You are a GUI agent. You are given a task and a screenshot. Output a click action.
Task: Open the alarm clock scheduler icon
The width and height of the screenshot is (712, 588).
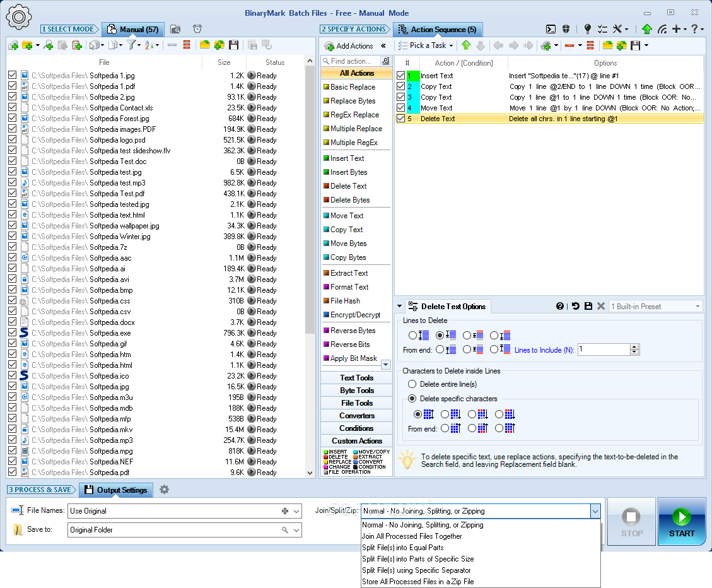coord(197,30)
